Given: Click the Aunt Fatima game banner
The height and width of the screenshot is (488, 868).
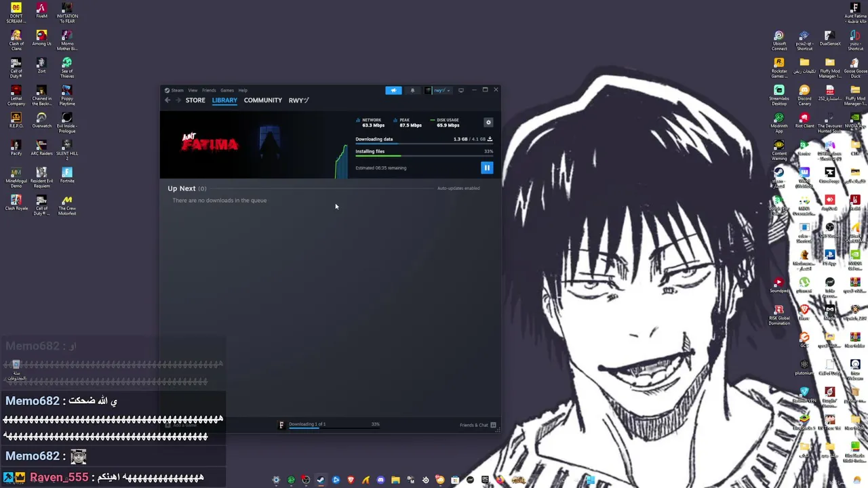Looking at the screenshot, I should [x=248, y=145].
